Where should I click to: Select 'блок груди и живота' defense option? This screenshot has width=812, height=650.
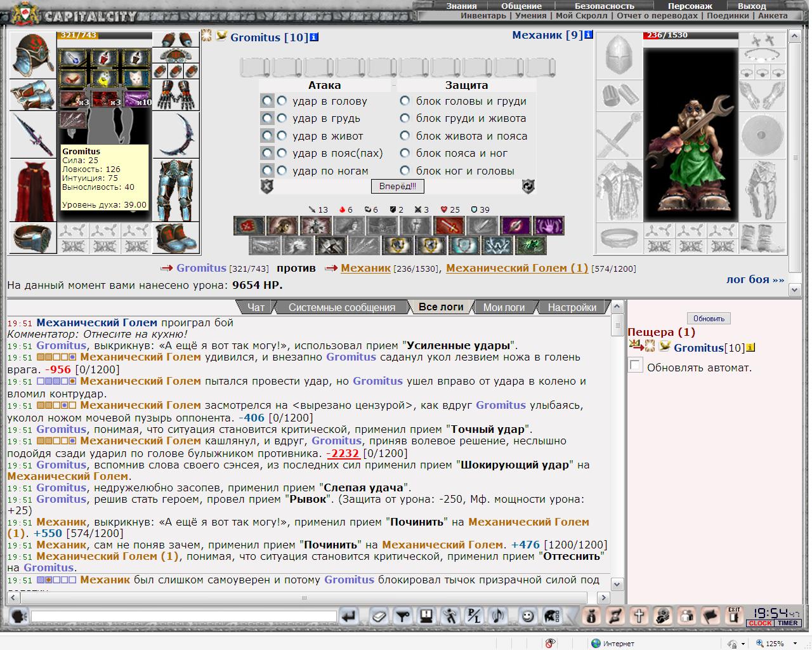[x=405, y=118]
